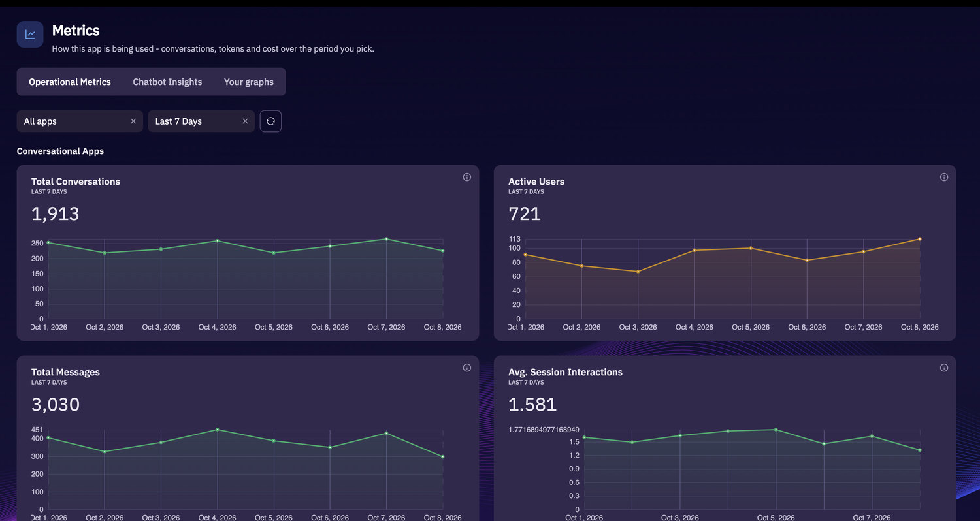Click the Oct 4, 2026 label under Total Conversations

pyautogui.click(x=218, y=327)
